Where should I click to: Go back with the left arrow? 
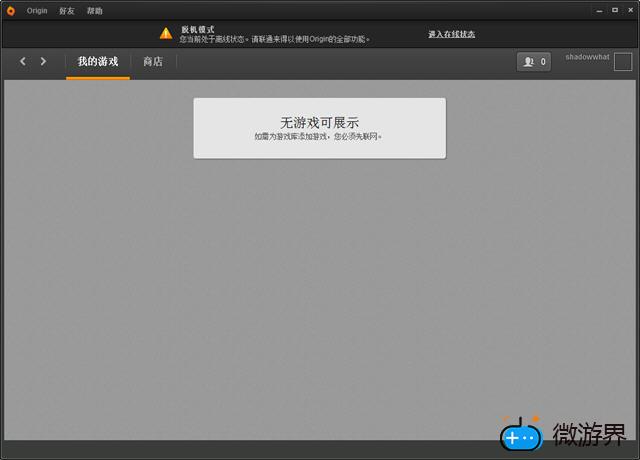23,62
